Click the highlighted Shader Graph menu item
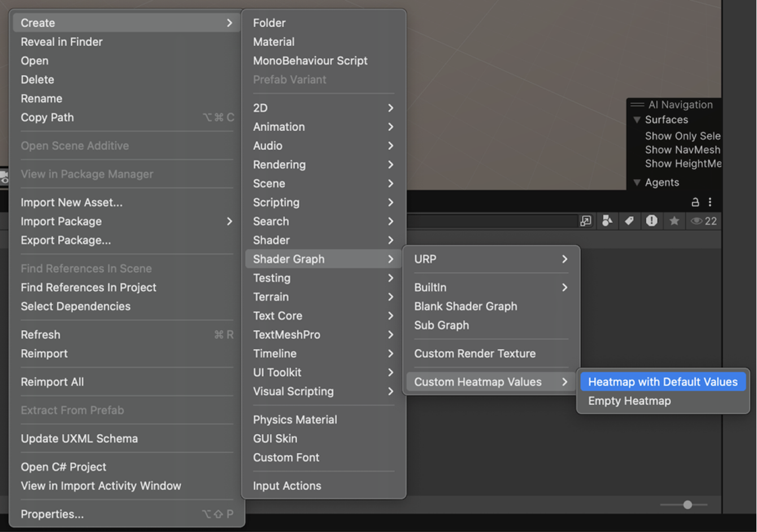Screen dimensions: 757x532 tap(323, 259)
